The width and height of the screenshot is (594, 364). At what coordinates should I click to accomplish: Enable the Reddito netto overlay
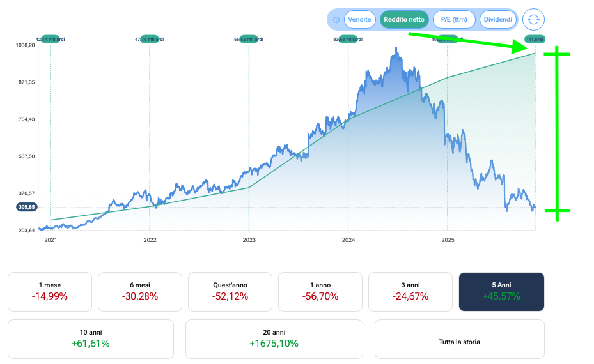coord(404,20)
